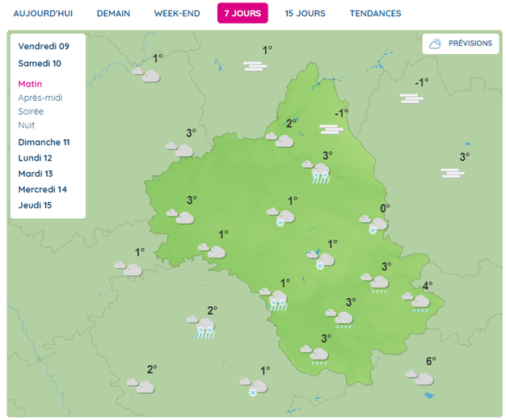Click the cloud icon under the 1° in the southwest of the bright green region
This screenshot has width=506, height=420.
pos(212,250)
